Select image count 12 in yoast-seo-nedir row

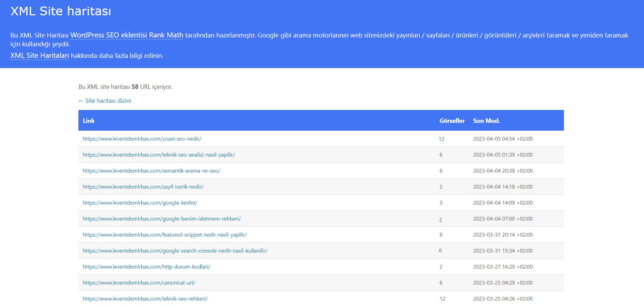(x=441, y=139)
